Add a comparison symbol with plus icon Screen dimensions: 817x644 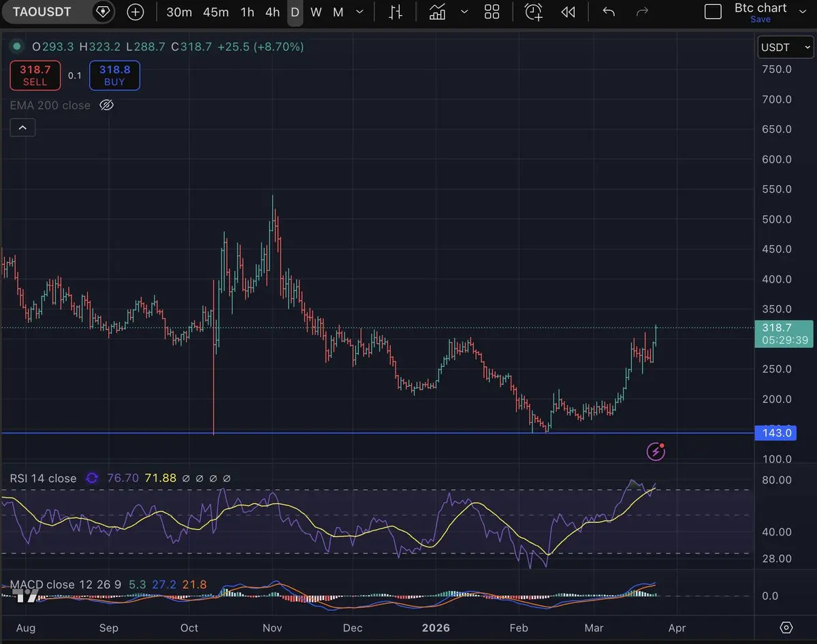(135, 12)
